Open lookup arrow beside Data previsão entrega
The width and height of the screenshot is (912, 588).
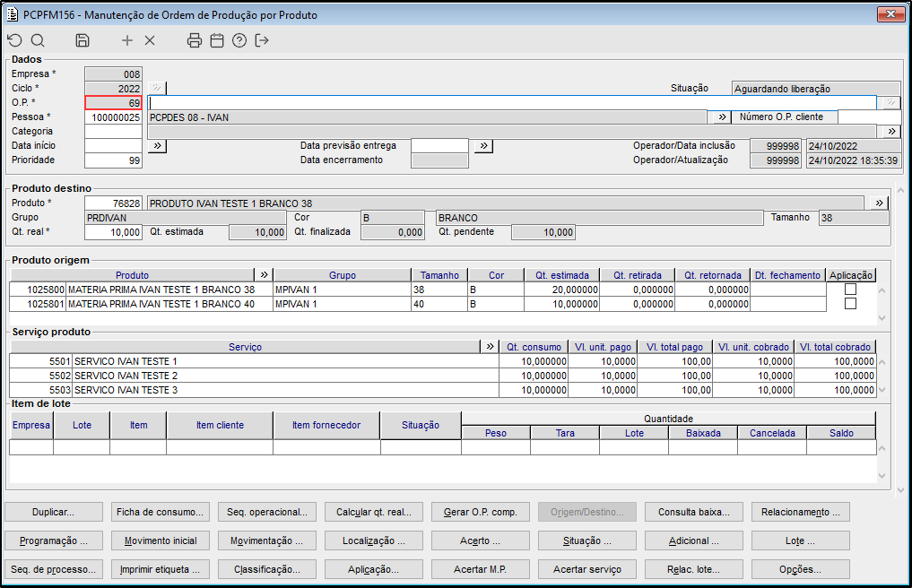coord(483,145)
